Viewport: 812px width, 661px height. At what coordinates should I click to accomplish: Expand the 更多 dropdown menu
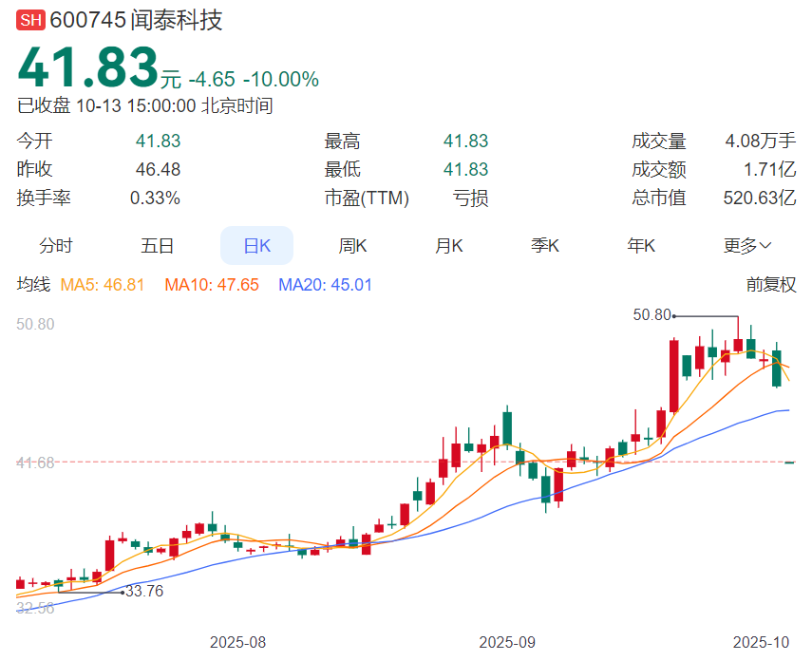pos(746,246)
